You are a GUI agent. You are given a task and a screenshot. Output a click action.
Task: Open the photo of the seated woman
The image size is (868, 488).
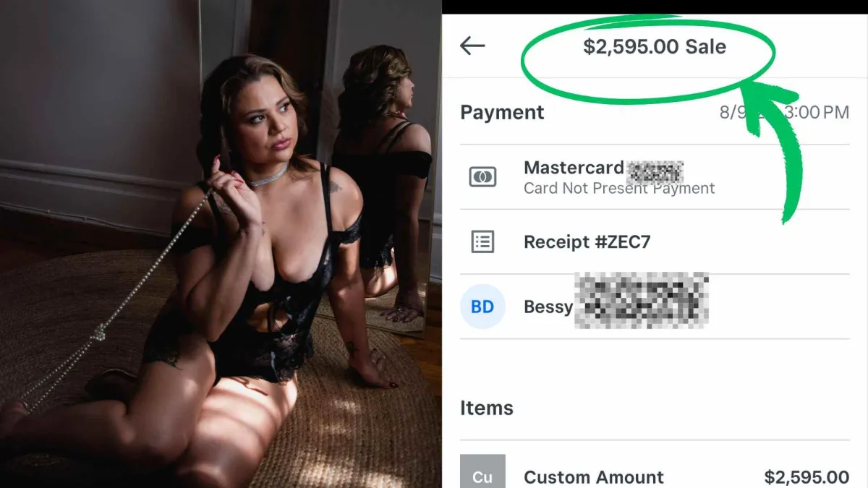point(221,244)
